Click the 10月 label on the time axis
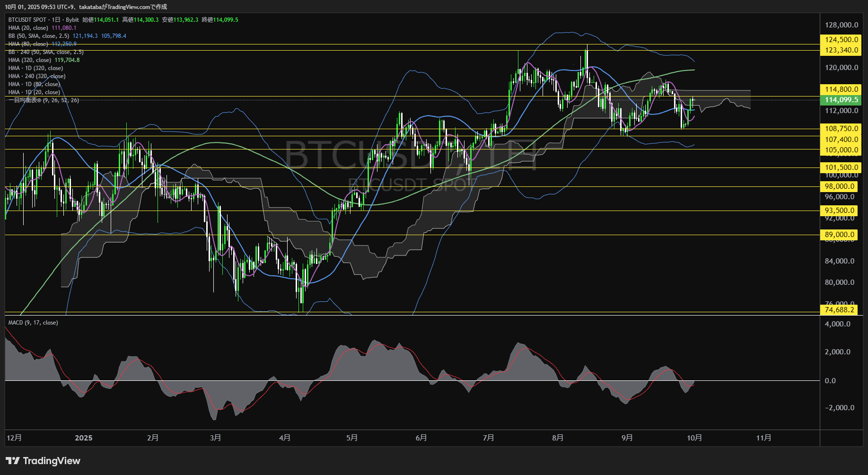Viewport: 868px width, 475px height. 694,438
